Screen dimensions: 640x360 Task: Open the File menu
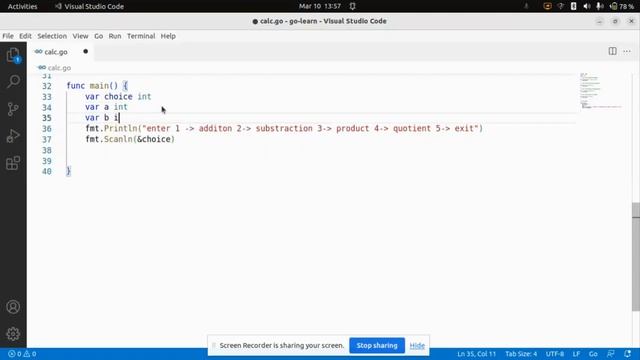click(8, 36)
